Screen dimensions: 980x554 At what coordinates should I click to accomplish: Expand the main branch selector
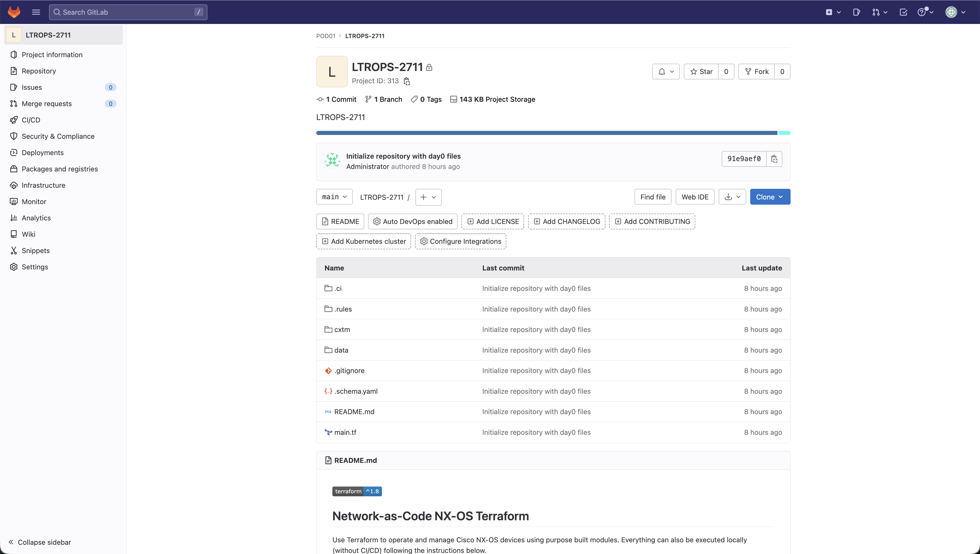click(334, 197)
